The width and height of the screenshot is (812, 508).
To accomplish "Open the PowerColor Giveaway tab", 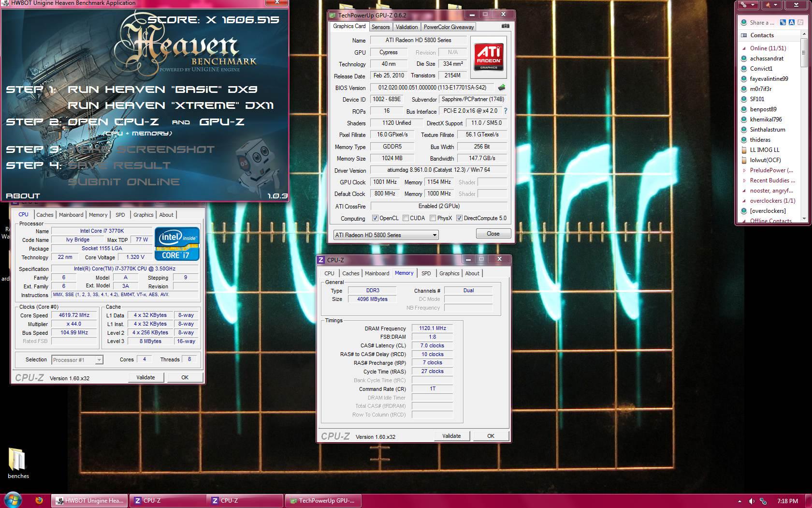I will click(449, 27).
